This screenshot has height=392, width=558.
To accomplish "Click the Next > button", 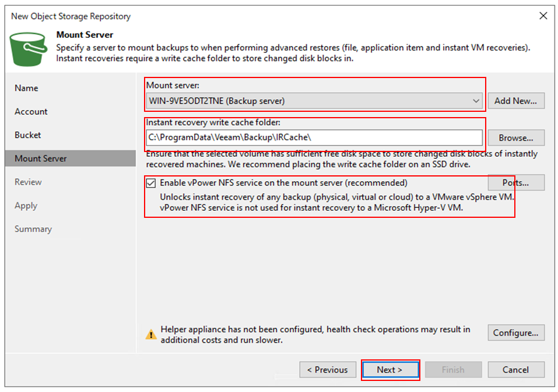I will coord(390,370).
